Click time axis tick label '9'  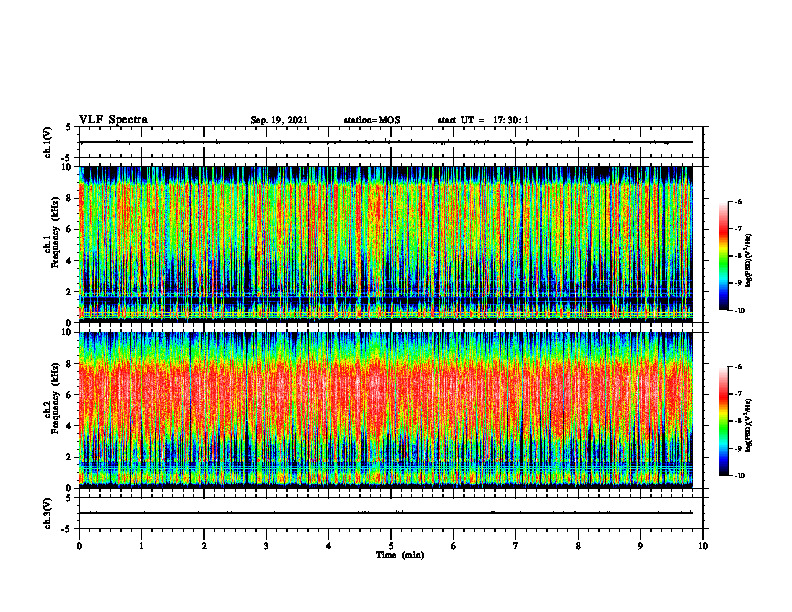[640, 546]
